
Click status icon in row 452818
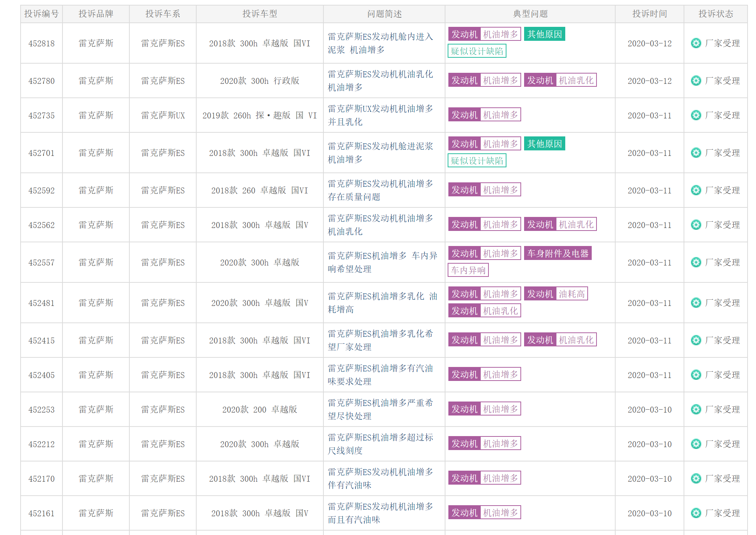696,43
